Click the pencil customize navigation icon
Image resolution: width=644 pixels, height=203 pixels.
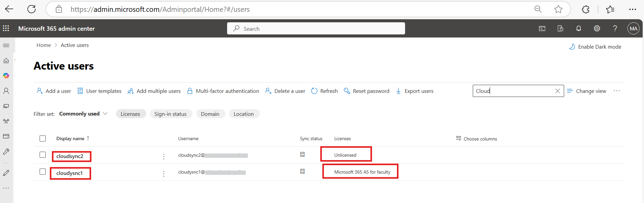(x=6, y=173)
